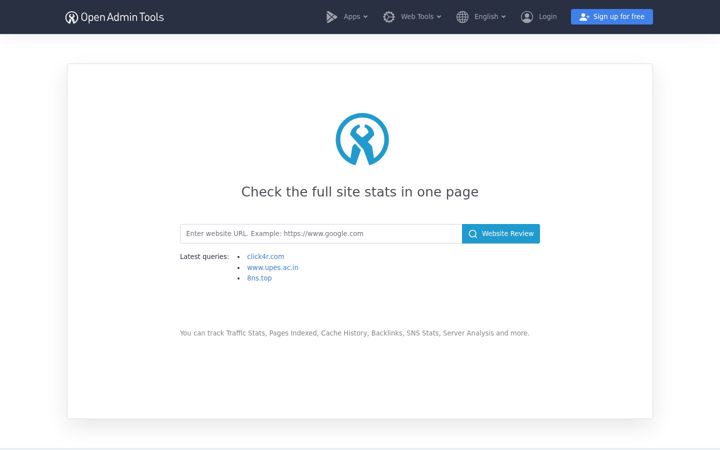Click the globe language icon
Image resolution: width=720 pixels, height=450 pixels.
point(462,17)
